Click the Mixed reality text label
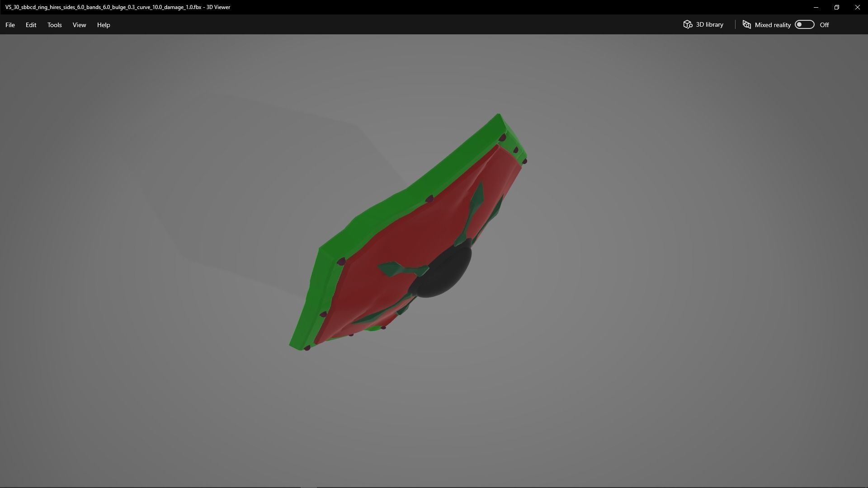This screenshot has width=868, height=488. [x=772, y=25]
